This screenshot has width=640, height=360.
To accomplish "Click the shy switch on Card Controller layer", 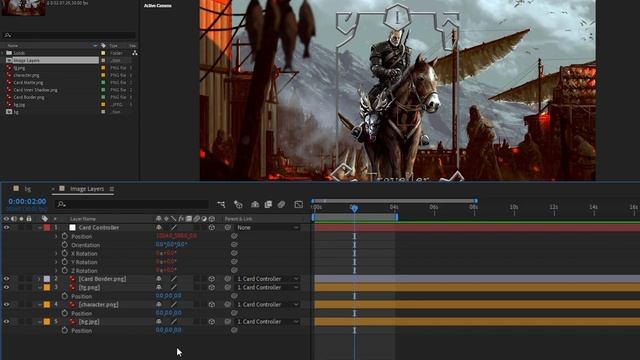I will point(159,227).
